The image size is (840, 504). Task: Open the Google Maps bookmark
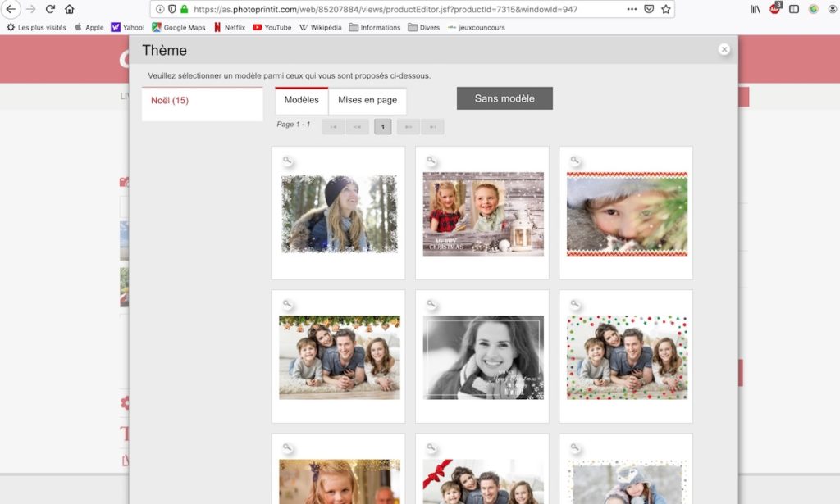178,27
